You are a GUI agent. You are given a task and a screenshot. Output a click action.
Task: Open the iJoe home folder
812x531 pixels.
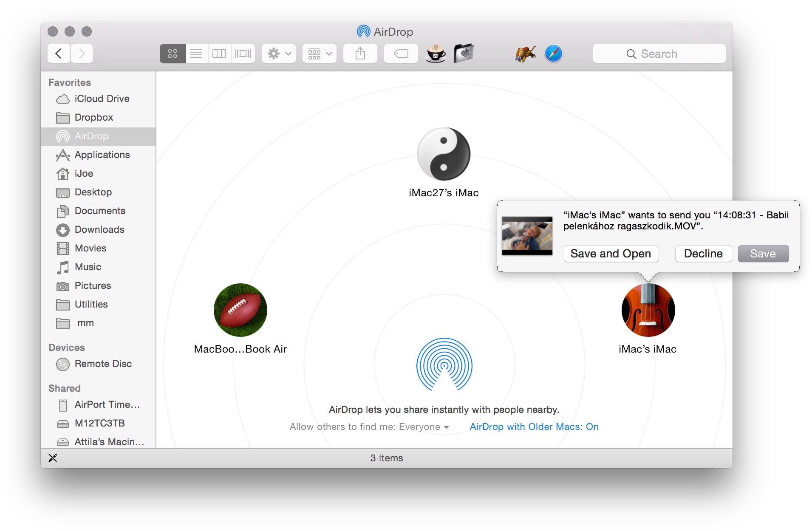coord(98,173)
